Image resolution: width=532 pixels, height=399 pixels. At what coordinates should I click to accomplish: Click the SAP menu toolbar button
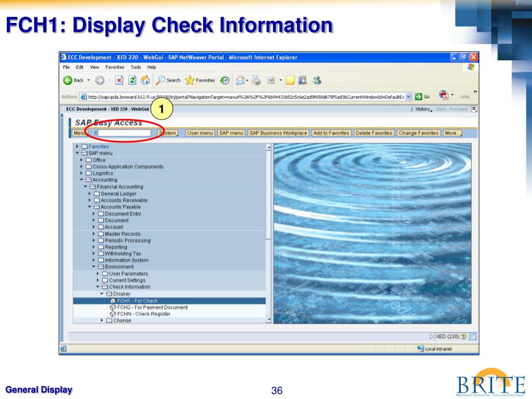pyautogui.click(x=231, y=133)
